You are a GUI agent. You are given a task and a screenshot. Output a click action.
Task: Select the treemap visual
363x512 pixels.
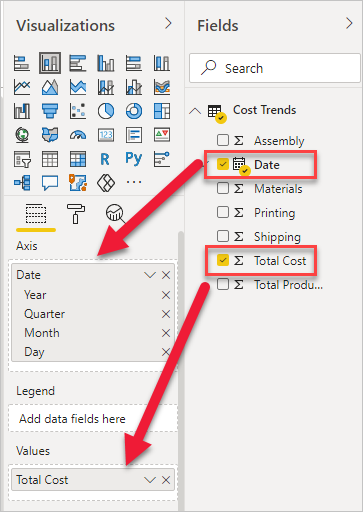[162, 111]
